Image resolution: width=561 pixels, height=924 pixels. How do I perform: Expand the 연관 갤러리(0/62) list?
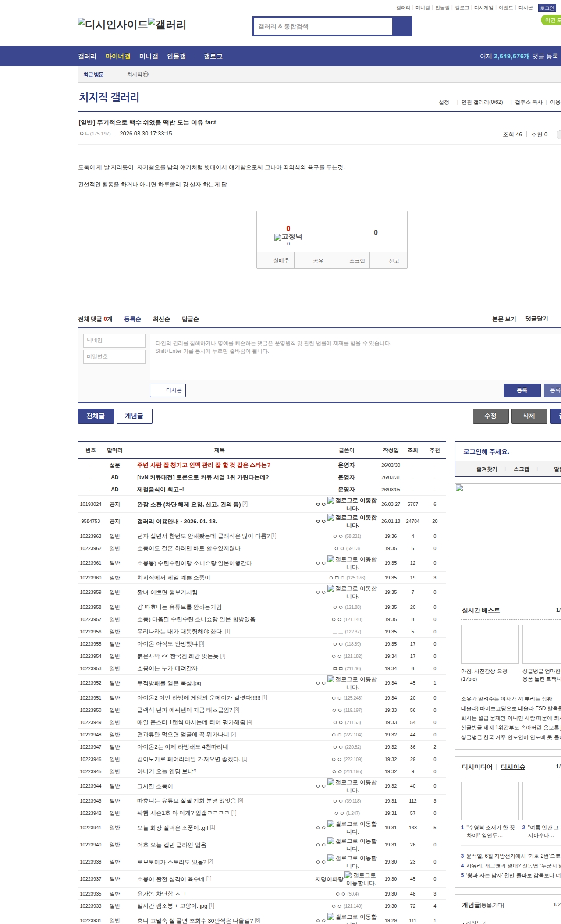tap(482, 102)
